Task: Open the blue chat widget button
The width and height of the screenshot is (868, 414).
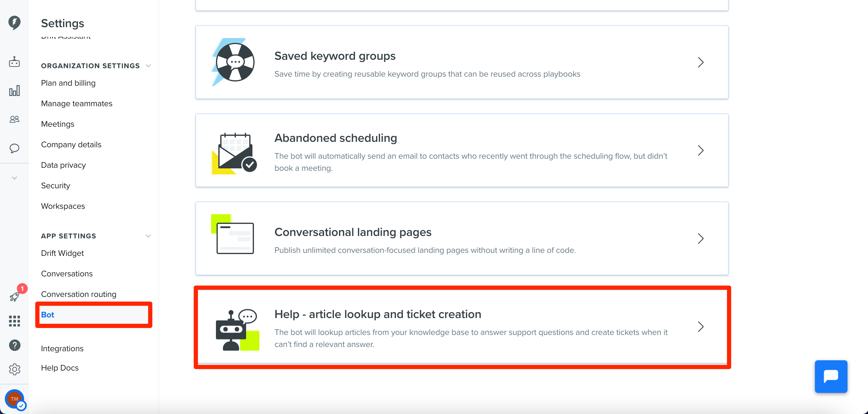Action: (831, 377)
